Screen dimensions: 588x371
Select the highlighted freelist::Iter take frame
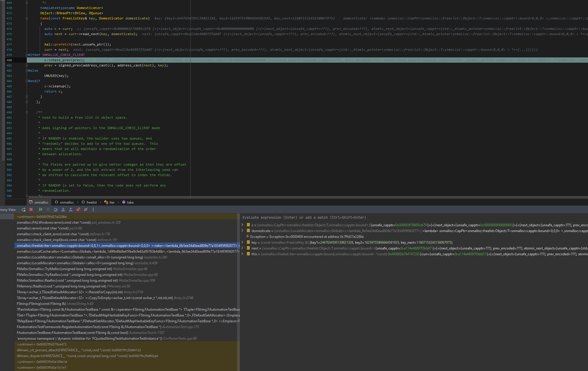127,246
